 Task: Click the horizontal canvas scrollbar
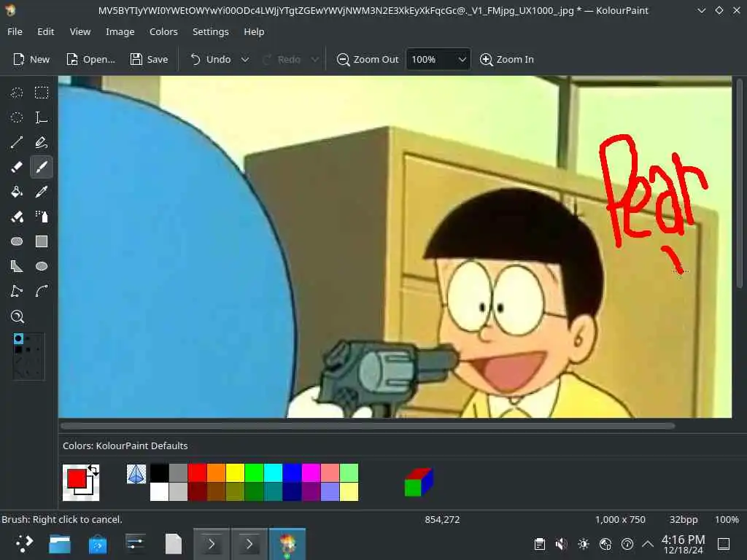(x=368, y=426)
